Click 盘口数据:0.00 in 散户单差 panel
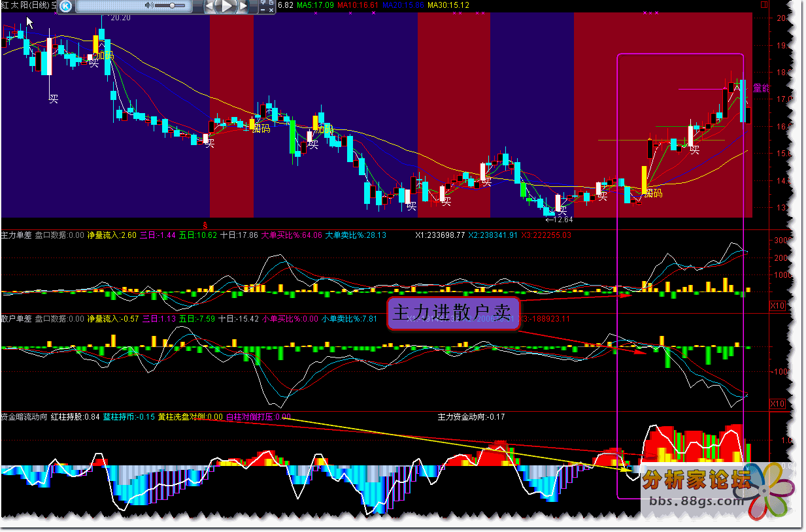 (59, 319)
